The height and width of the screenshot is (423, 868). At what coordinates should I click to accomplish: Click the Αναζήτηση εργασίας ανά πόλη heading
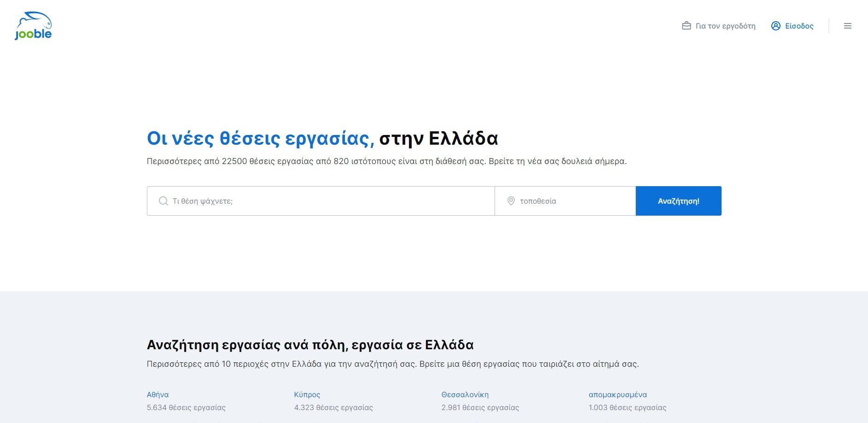(310, 344)
